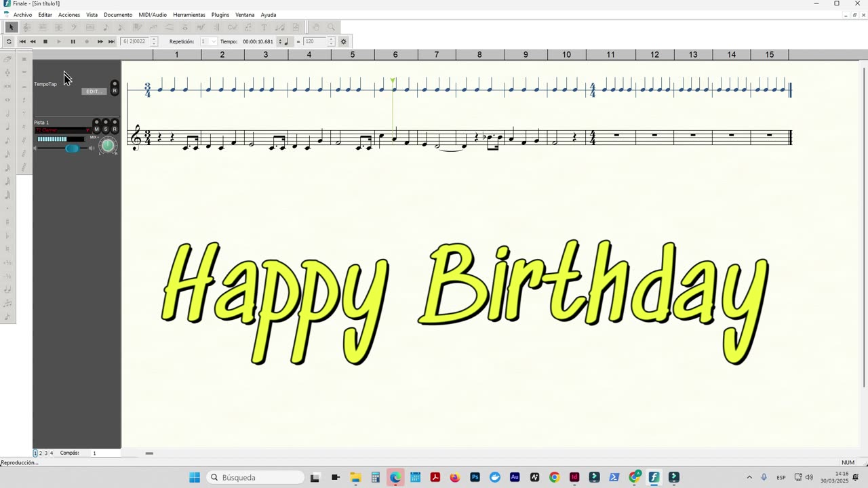
Task: Click the Búsqueda taskbar search box
Action: (255, 477)
